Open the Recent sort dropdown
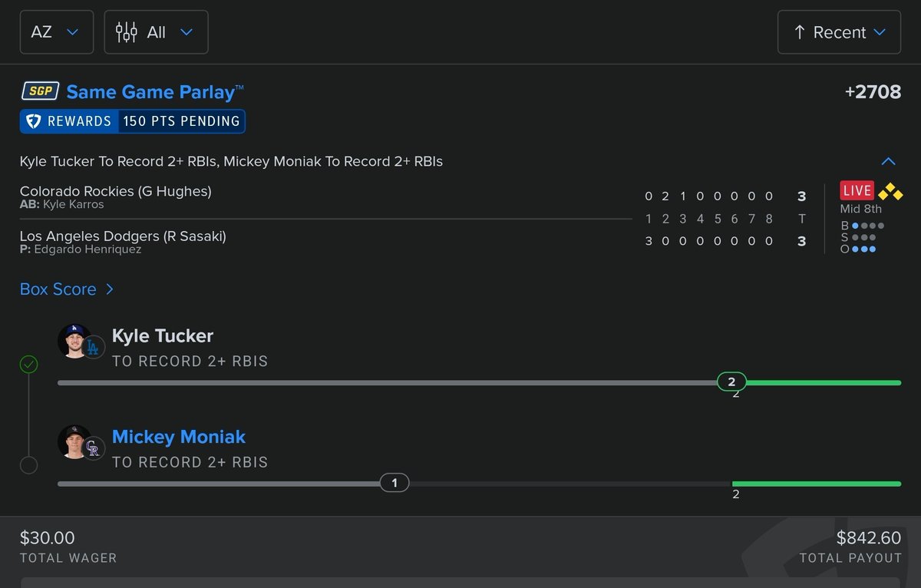 pos(839,32)
